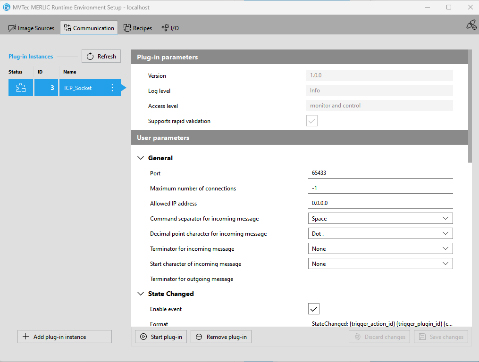This screenshot has width=479, height=362.
Task: Click the user settings icon at top right
Action: (x=471, y=25)
